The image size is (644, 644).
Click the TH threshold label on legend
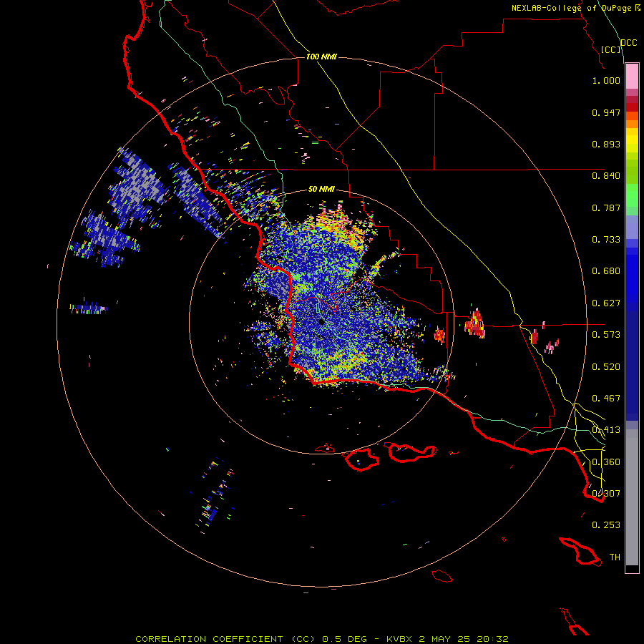(x=615, y=557)
